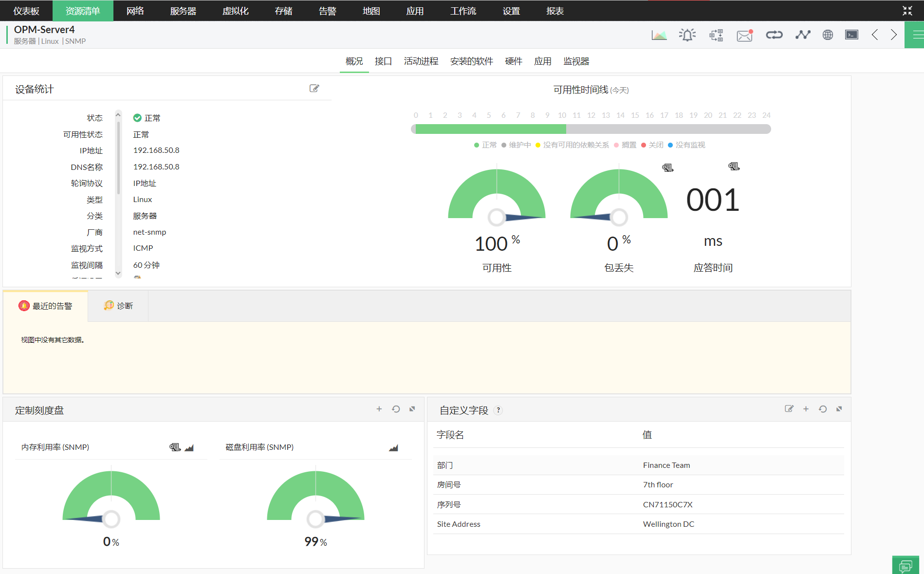This screenshot has height=574, width=924.
Task: Go to next device with right chevron
Action: point(894,35)
